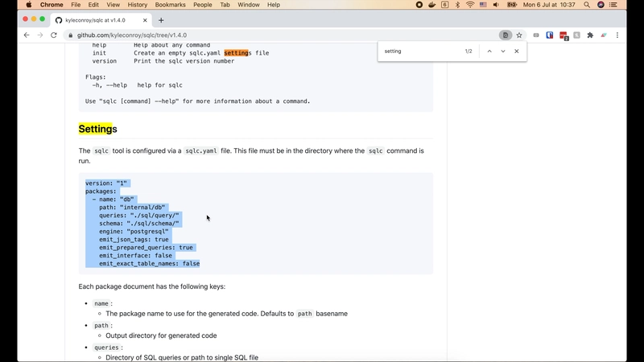
Task: Click the find bar search field
Action: click(x=419, y=51)
